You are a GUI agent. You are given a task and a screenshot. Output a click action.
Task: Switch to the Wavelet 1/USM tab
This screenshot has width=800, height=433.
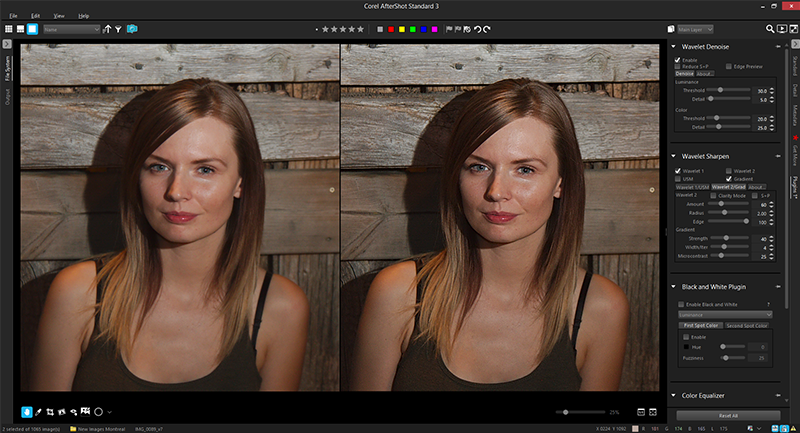[x=692, y=187]
